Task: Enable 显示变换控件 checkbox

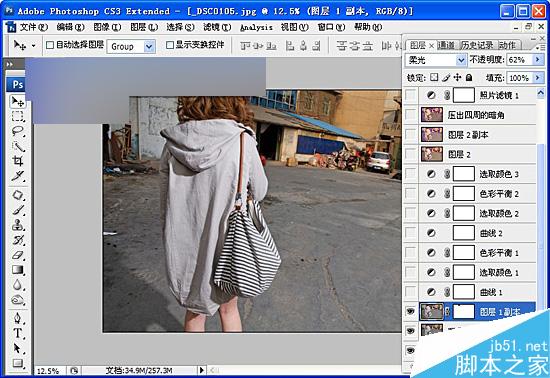Action: tap(170, 45)
